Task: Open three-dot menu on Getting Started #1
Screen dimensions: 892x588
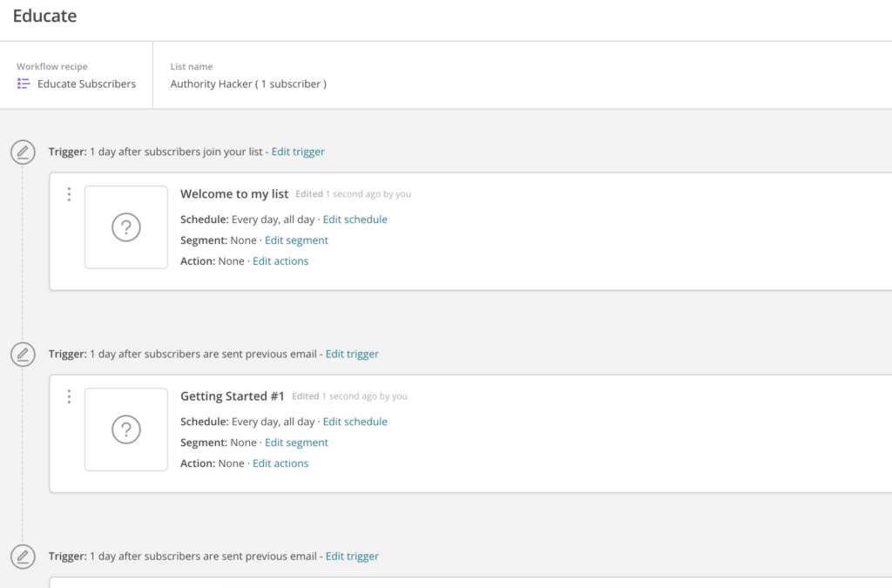Action: pyautogui.click(x=69, y=396)
